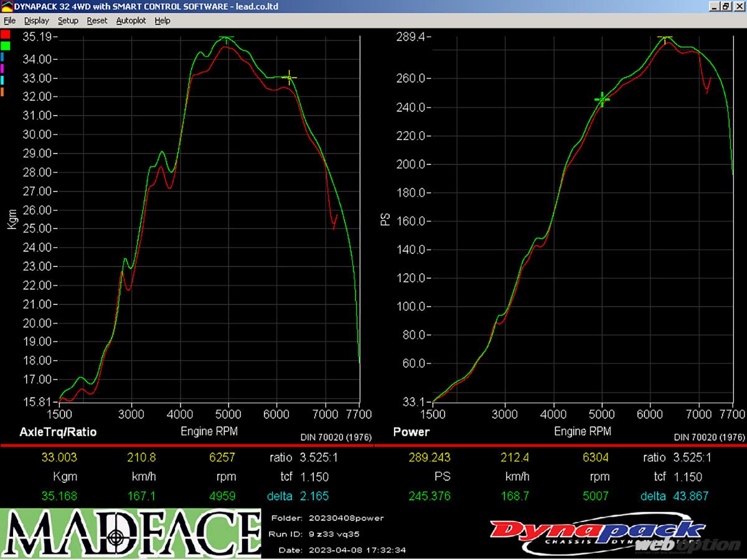This screenshot has width=747, height=560.
Task: Open the Display menu
Action: click(x=36, y=21)
